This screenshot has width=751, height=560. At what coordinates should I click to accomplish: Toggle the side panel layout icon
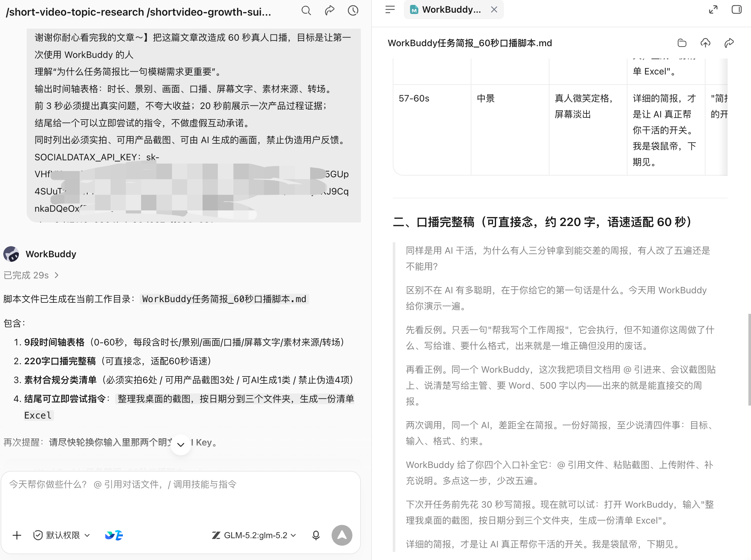736,9
